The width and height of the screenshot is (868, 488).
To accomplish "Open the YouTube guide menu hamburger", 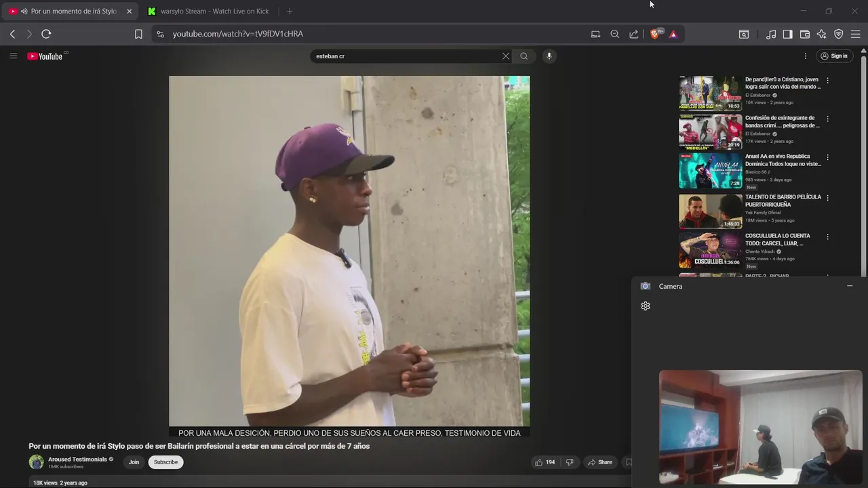I will coord(14,56).
